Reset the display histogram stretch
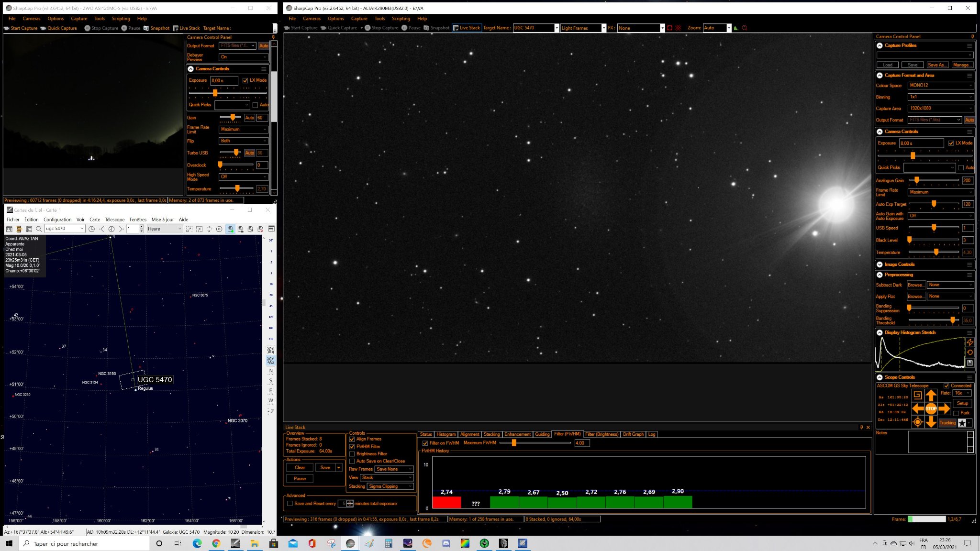The height and width of the screenshot is (551, 980). [x=970, y=353]
